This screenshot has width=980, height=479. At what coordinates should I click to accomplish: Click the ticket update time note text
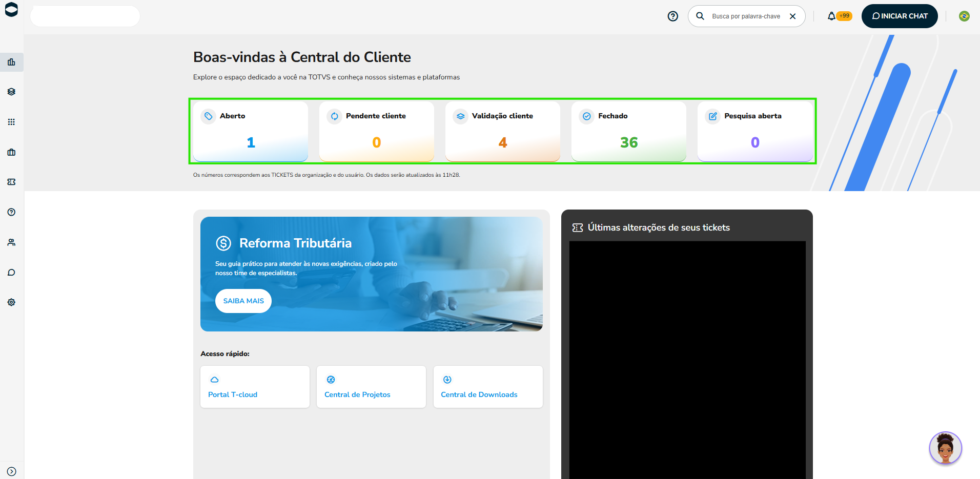326,175
